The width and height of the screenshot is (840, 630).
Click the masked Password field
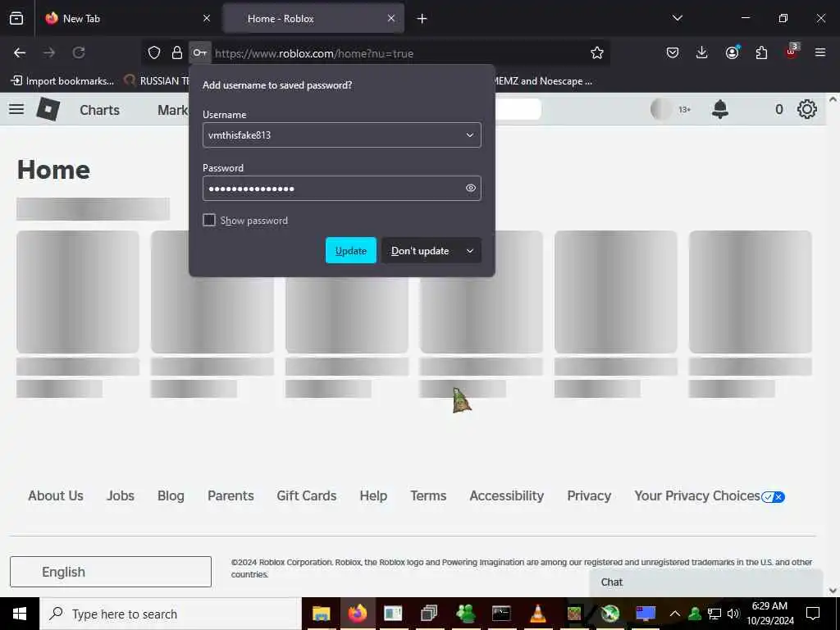click(342, 188)
